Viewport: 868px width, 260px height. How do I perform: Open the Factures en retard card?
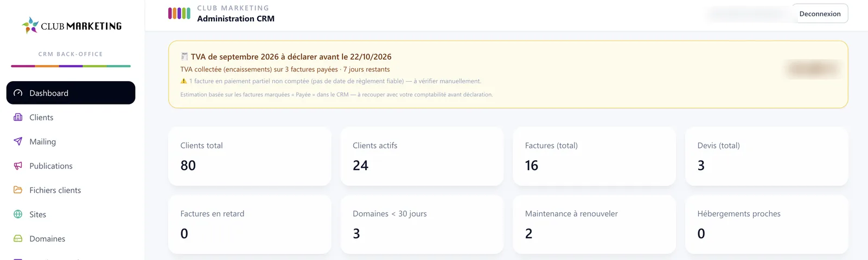(250, 224)
